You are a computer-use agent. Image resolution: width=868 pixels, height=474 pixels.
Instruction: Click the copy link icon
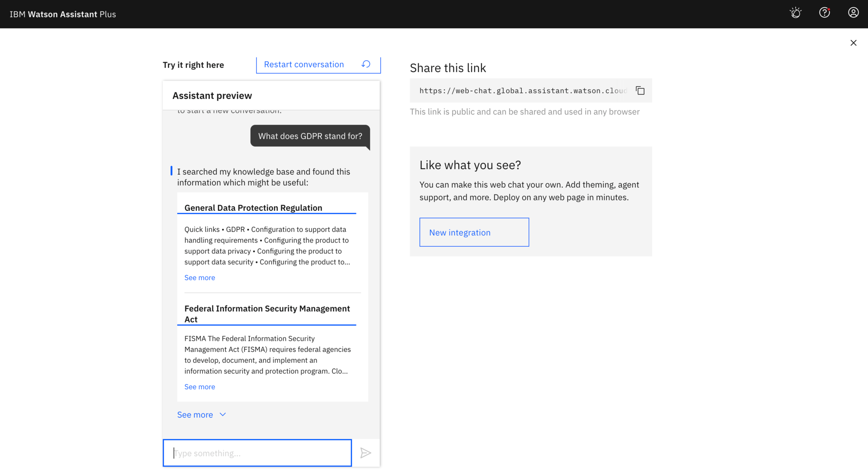[x=640, y=91]
